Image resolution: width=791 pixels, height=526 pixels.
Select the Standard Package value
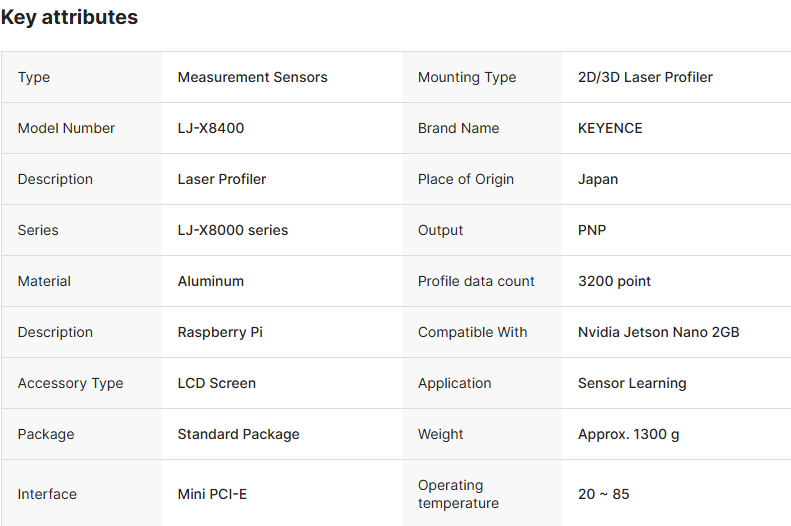pos(239,434)
